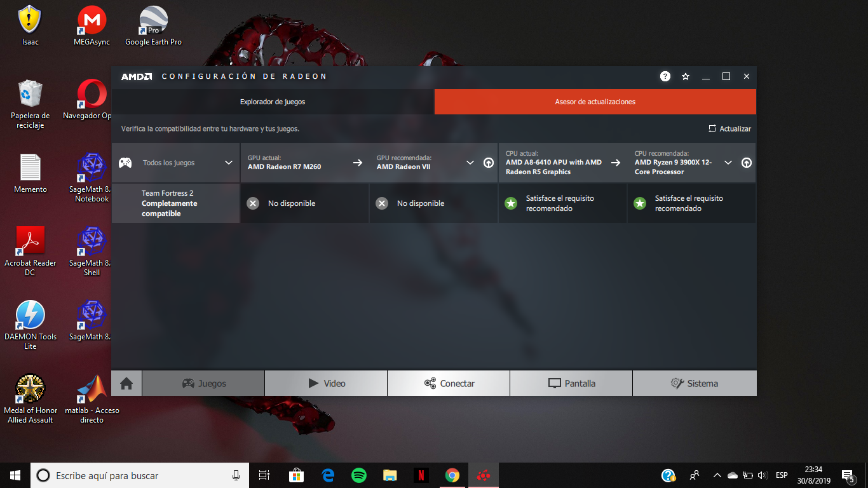Open the battery status tray icon
Screen dimensions: 868x488
click(x=748, y=475)
